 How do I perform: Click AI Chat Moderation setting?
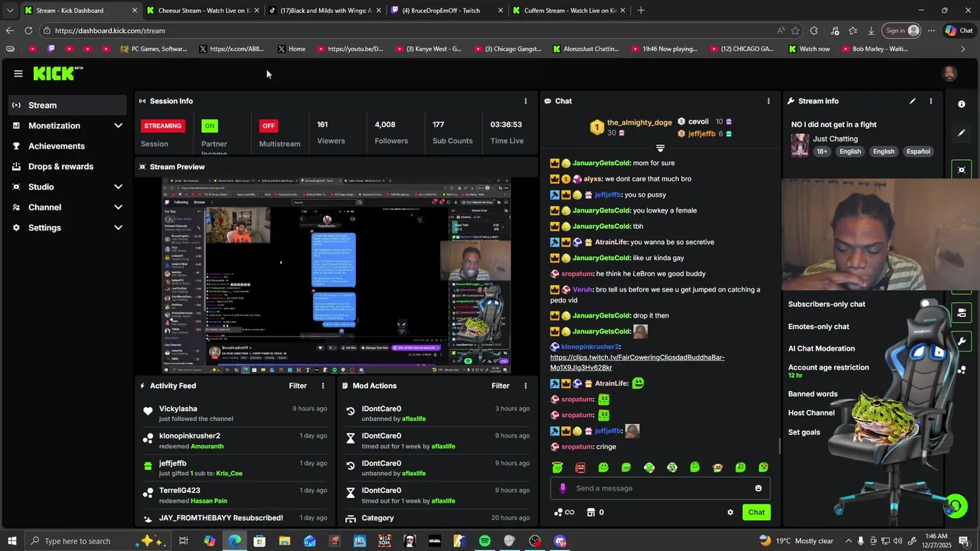822,349
